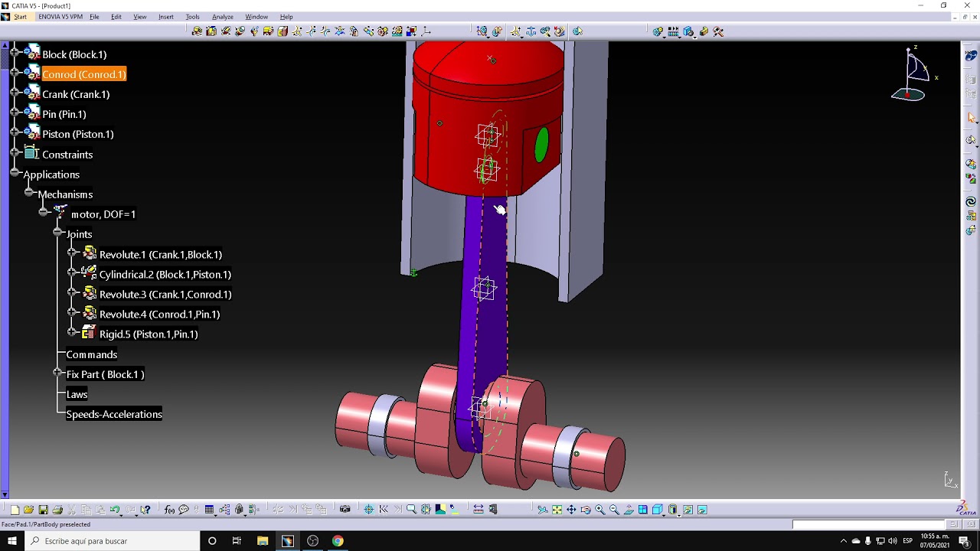This screenshot has height=551, width=980.
Task: Select the Pan view tool
Action: tap(571, 510)
